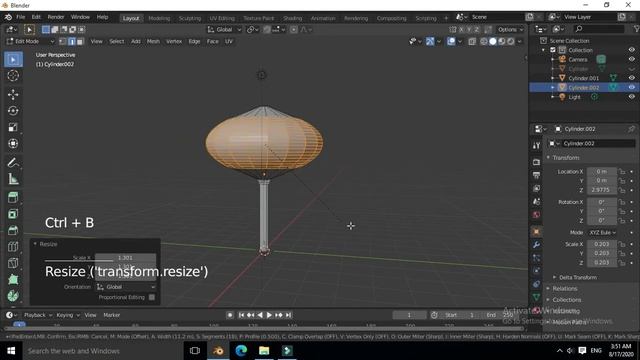Open the File menu
This screenshot has height=360, width=640.
pyautogui.click(x=20, y=17)
